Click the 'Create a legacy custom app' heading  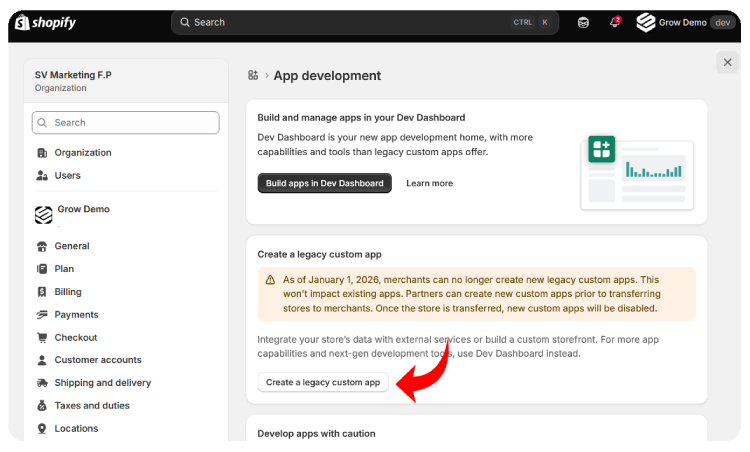tap(320, 254)
